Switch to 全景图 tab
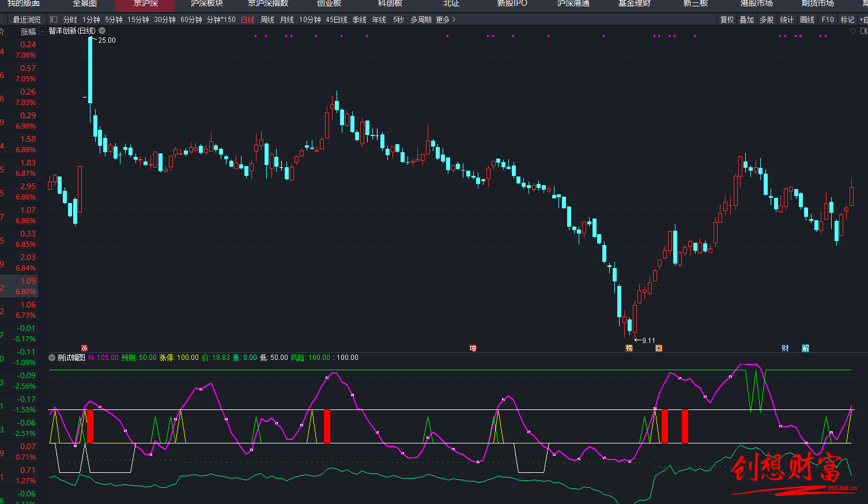Viewport: 868px width, 504px height. pos(85,3)
